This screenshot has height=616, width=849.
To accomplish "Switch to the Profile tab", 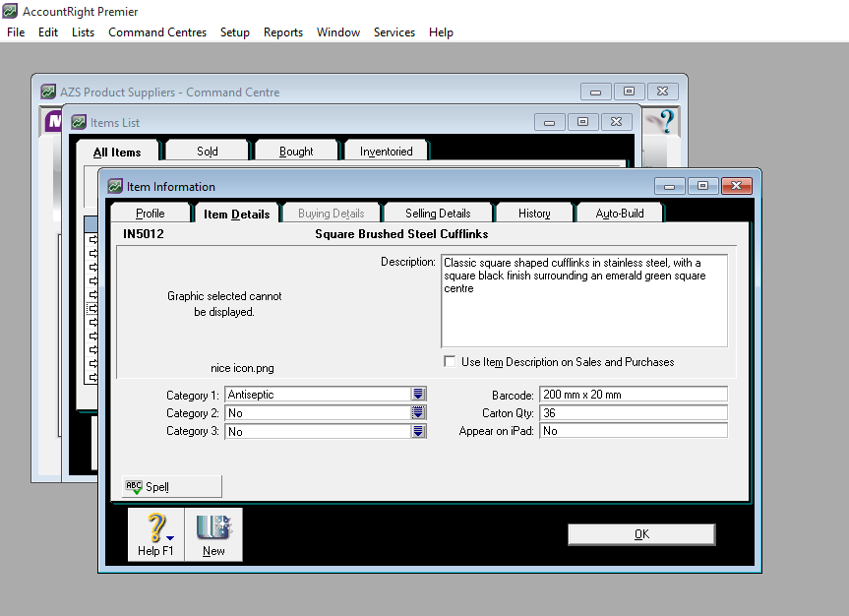I will 150,213.
